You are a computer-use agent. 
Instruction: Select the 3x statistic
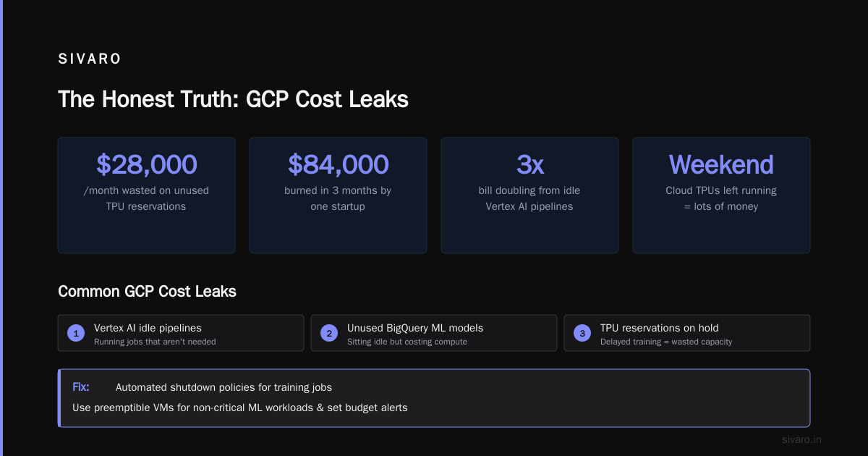coord(529,164)
